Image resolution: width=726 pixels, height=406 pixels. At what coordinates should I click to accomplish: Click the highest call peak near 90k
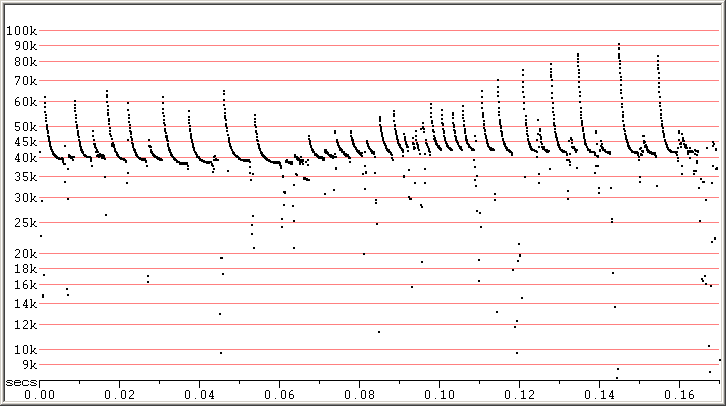619,44
